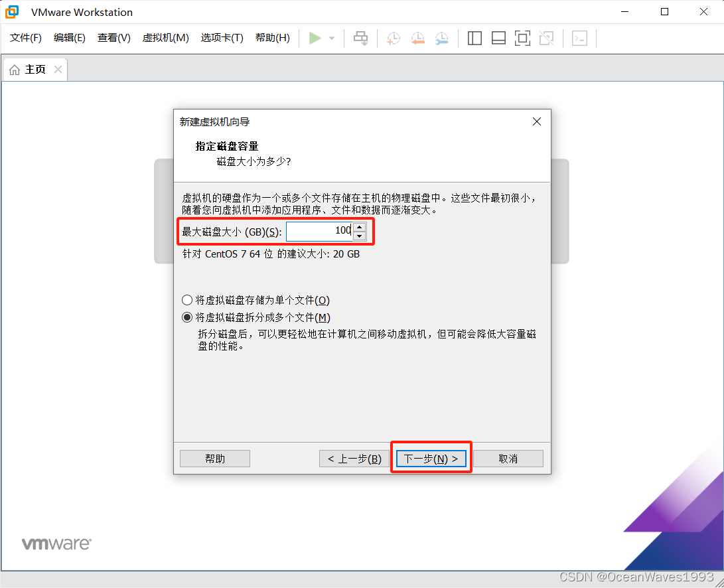Click Send Ctrl+Alt+Del toolbar icon

click(x=360, y=38)
